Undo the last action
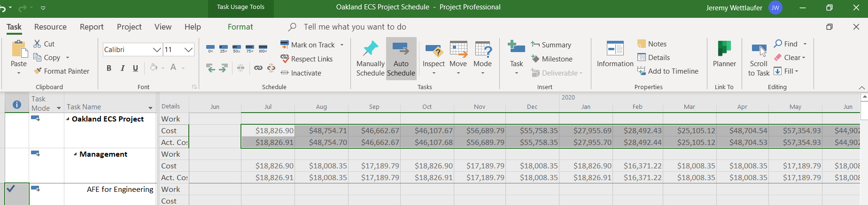This screenshot has width=868, height=205. 3,8
